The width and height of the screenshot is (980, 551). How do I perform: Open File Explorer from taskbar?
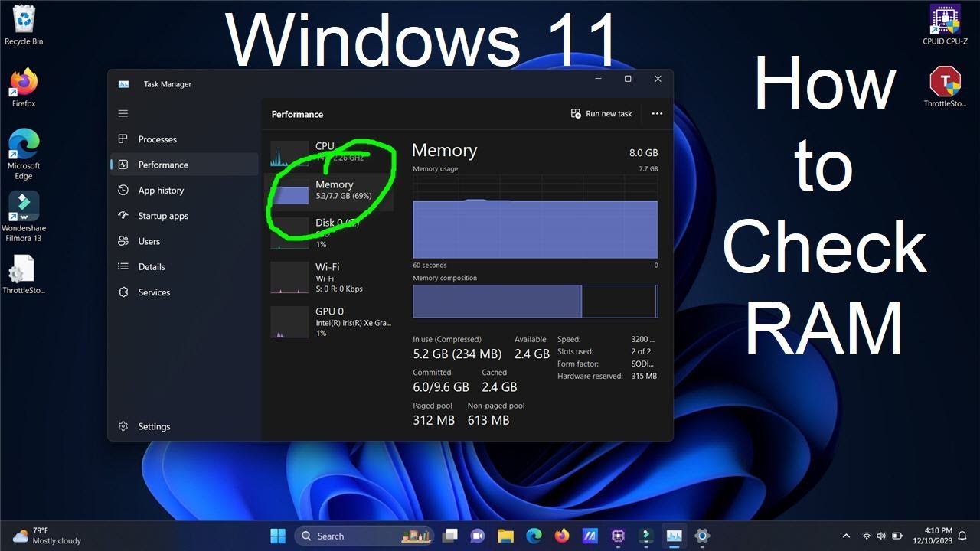pyautogui.click(x=505, y=536)
